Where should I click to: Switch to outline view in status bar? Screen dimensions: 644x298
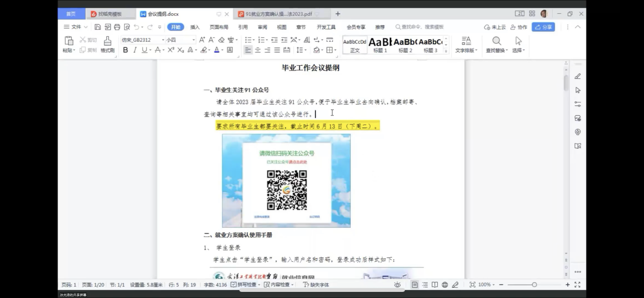tap(425, 285)
